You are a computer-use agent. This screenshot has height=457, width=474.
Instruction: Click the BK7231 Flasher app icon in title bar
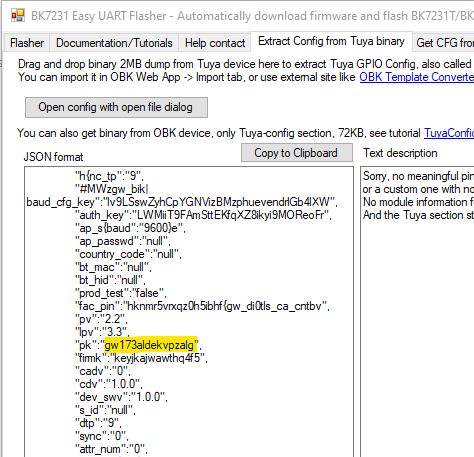pos(18,15)
